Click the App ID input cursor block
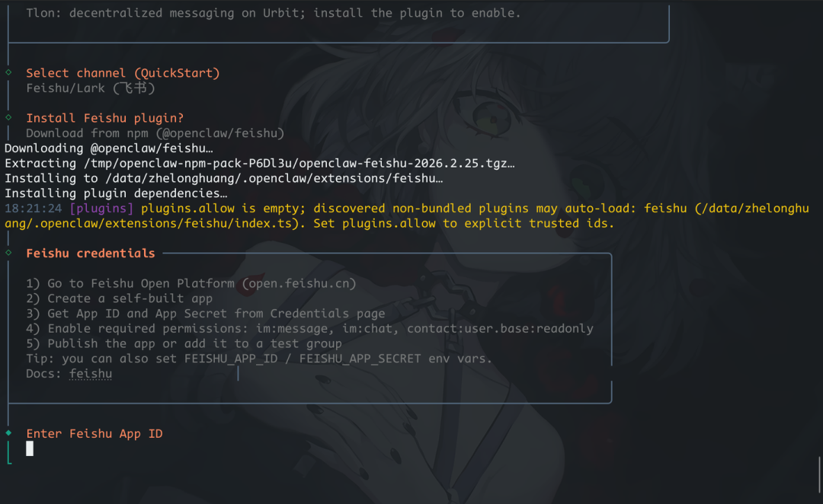Screen dimensions: 823x504 click(30, 448)
